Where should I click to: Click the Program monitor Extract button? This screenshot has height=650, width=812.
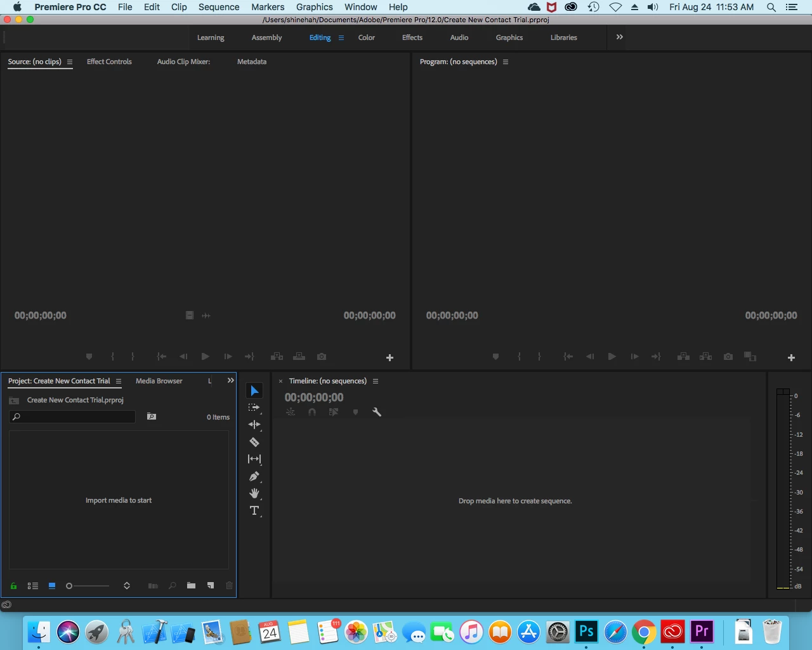click(705, 357)
